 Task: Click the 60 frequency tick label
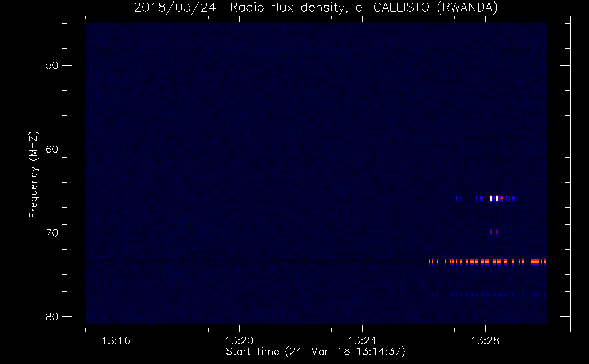[x=52, y=149]
